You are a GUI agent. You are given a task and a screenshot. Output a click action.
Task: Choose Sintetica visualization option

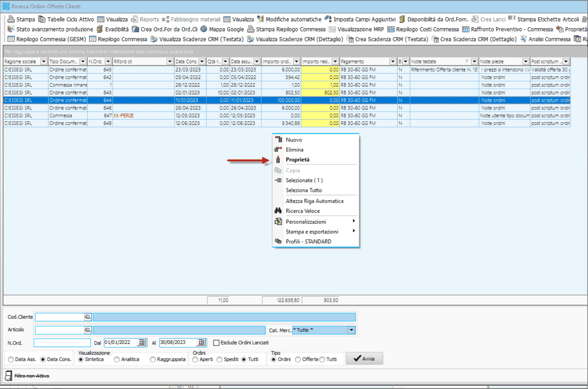click(x=81, y=359)
